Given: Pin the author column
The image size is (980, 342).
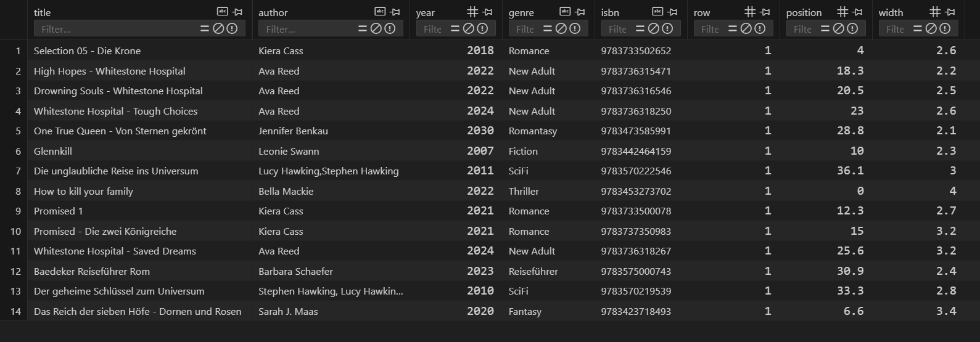Looking at the screenshot, I should tap(395, 12).
